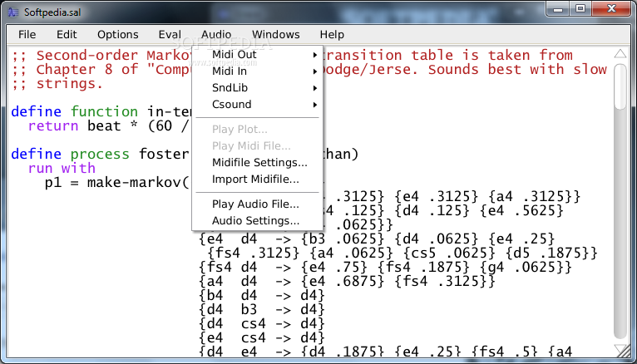
Task: Open the Edit menu
Action: pyautogui.click(x=67, y=35)
